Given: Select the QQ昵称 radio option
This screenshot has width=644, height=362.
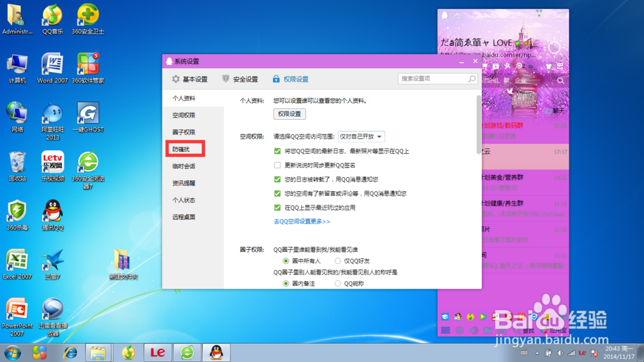Looking at the screenshot, I should click(337, 283).
